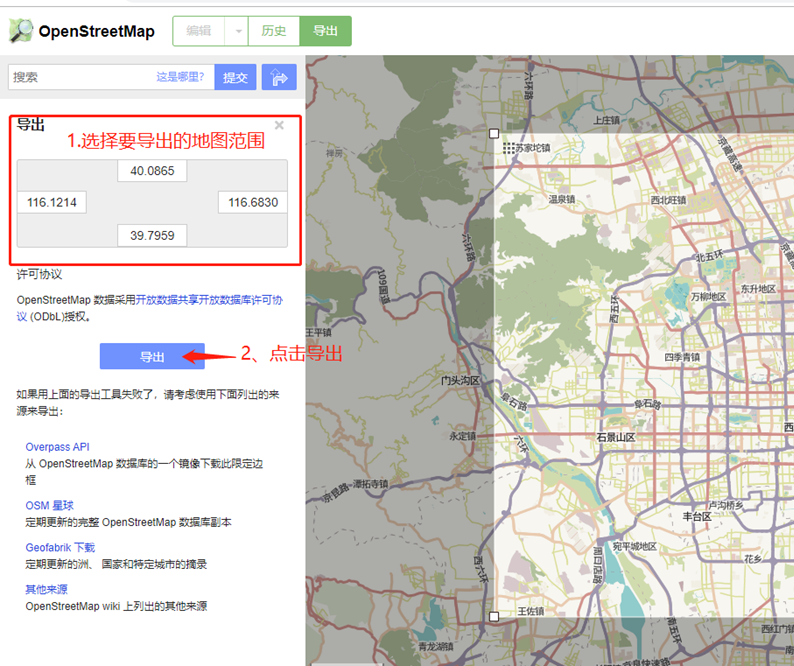Edit east longitude field 116.6830

pyautogui.click(x=253, y=203)
